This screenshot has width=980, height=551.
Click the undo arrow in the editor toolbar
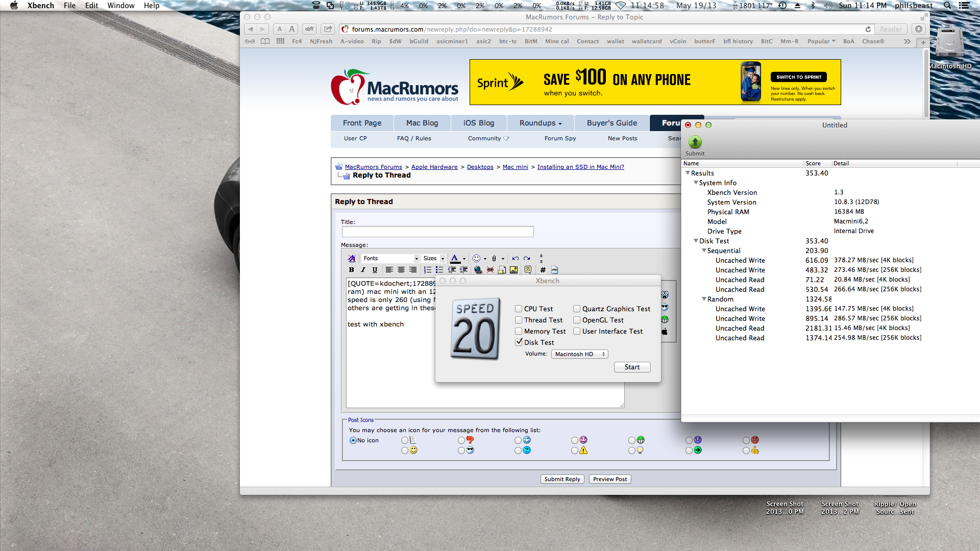(x=515, y=259)
